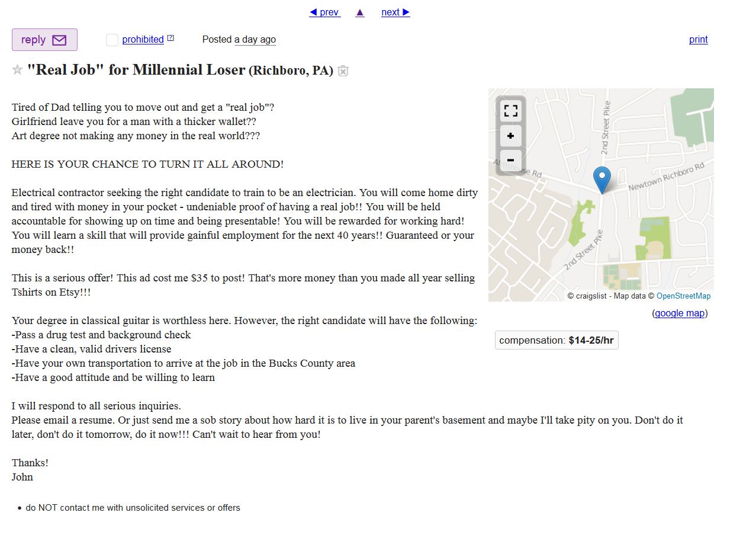View this location on google map
The width and height of the screenshot is (756, 535).
coord(680,313)
